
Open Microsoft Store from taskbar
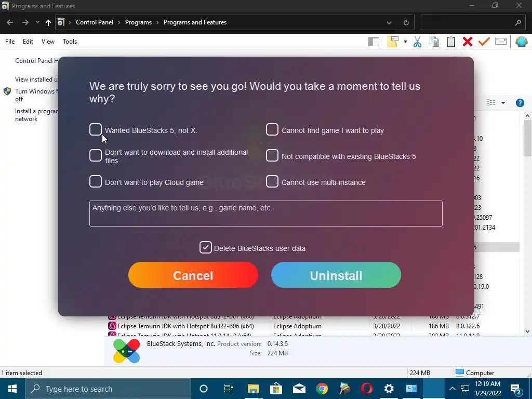(x=276, y=389)
